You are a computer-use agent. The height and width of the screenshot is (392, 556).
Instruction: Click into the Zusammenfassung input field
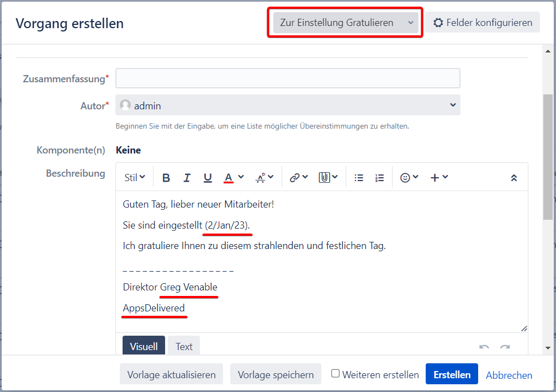click(288, 78)
